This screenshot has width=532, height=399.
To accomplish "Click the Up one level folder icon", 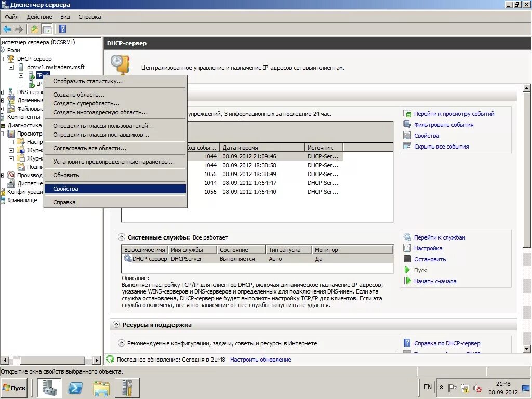I will click(x=35, y=29).
